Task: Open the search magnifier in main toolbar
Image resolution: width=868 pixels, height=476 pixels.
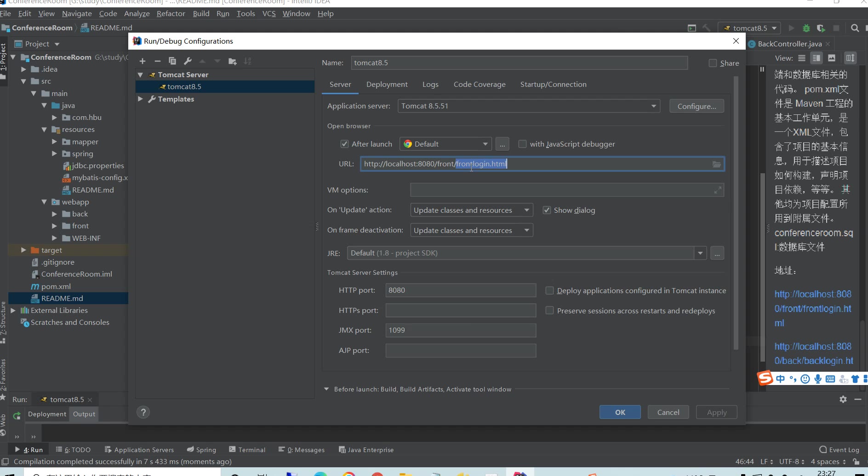Action: 855,28
